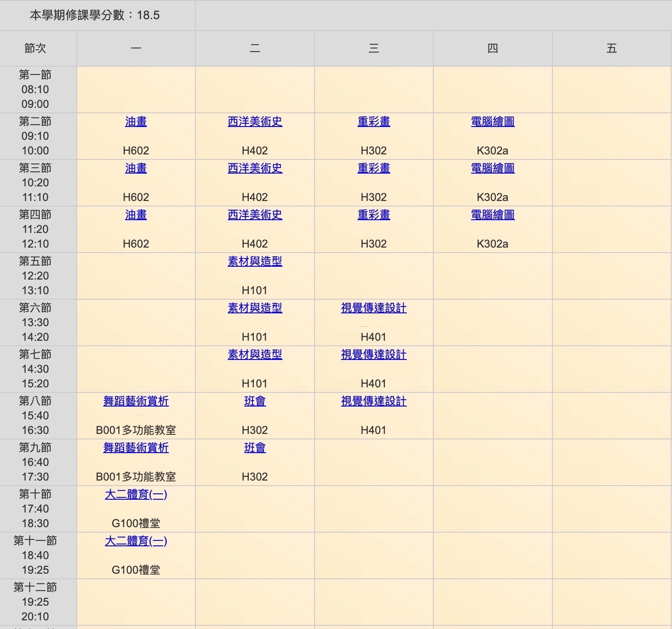
Task: Click G100禮堂 text in 第十一節 row
Action: (136, 570)
